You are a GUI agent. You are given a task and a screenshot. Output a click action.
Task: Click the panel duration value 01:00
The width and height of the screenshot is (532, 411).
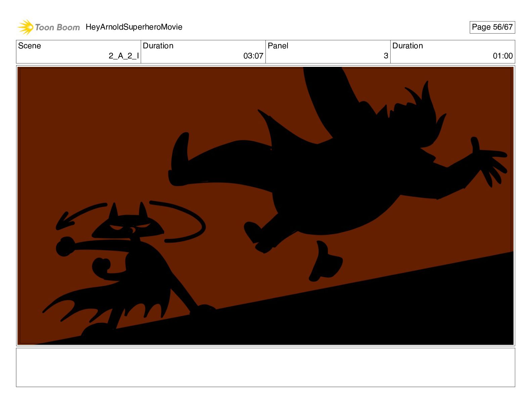coord(503,56)
